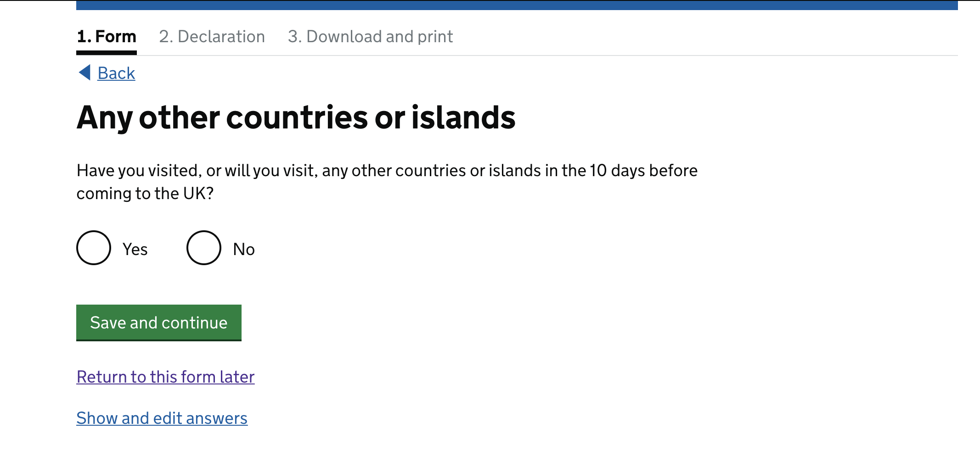Image resolution: width=980 pixels, height=467 pixels.
Task: Click the 'Yes' label text
Action: click(x=135, y=250)
